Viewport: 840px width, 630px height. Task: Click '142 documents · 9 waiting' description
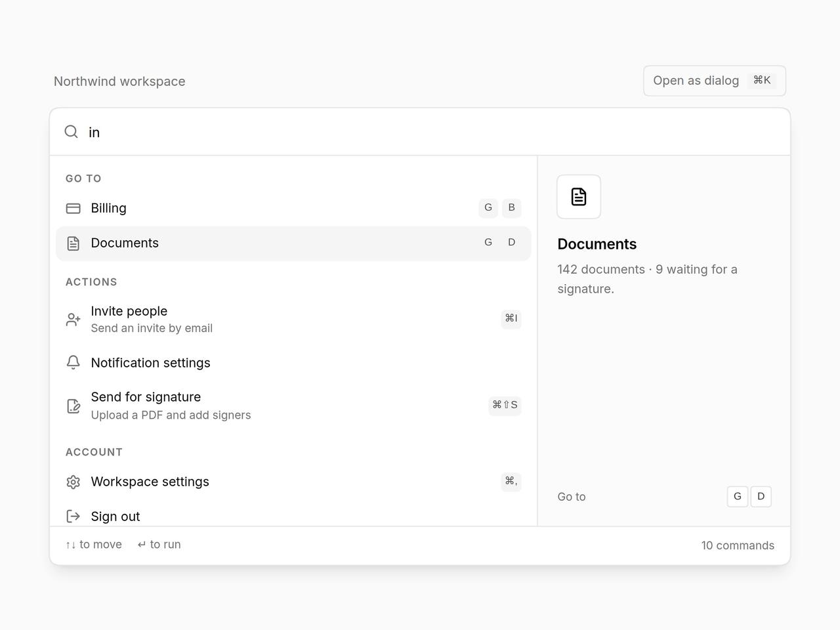(647, 279)
